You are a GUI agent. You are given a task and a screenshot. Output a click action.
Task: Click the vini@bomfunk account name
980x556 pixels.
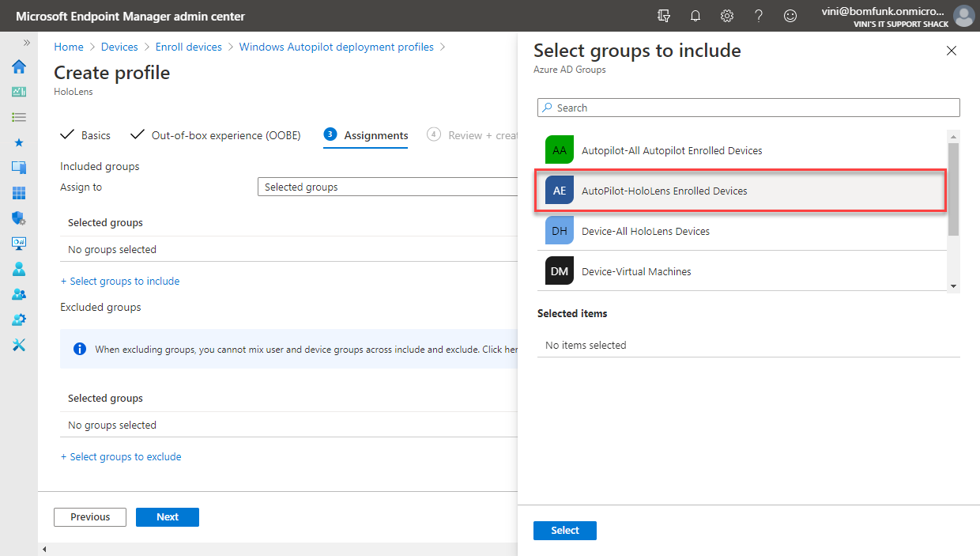[883, 11]
